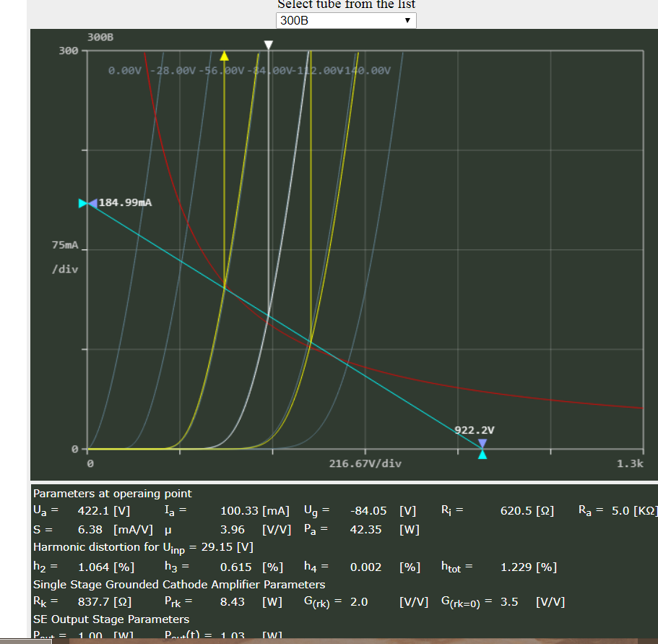This screenshot has width=658, height=644.
Task: Select the Ua value 422.1
Action: point(94,512)
